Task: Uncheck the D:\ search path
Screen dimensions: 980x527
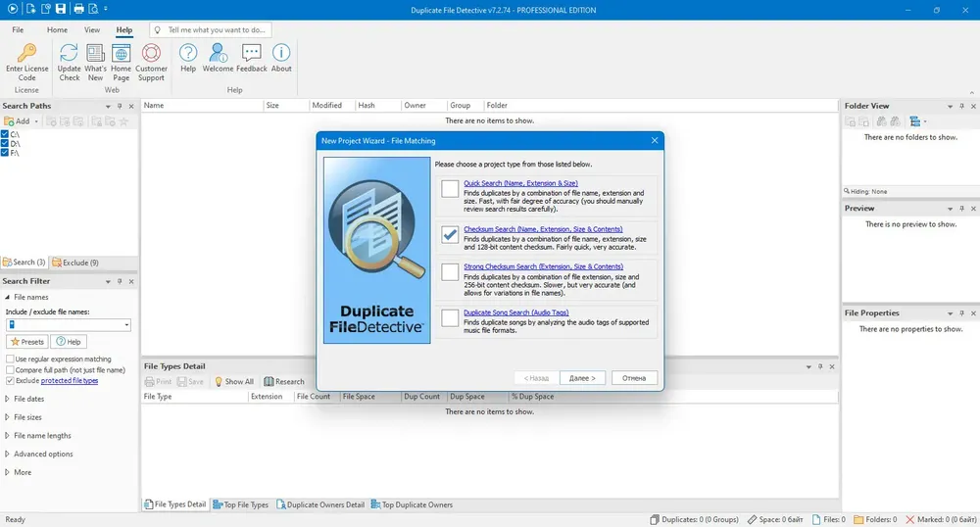Action: [x=5, y=144]
